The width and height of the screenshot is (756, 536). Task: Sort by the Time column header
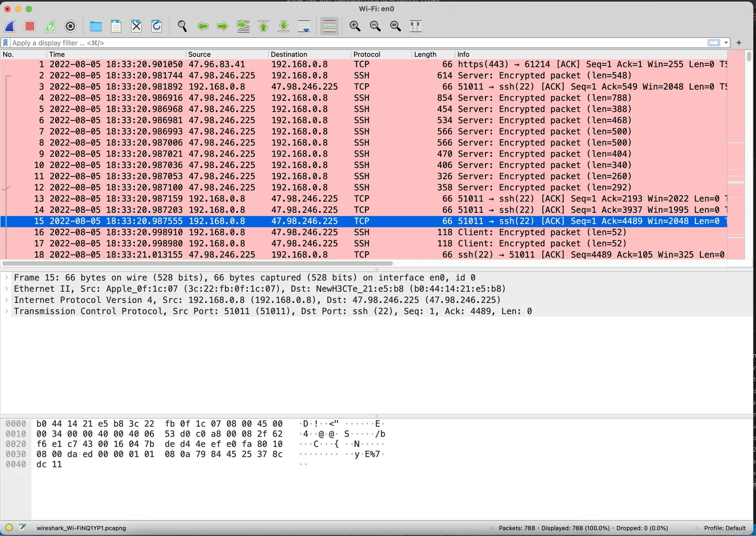(116, 54)
